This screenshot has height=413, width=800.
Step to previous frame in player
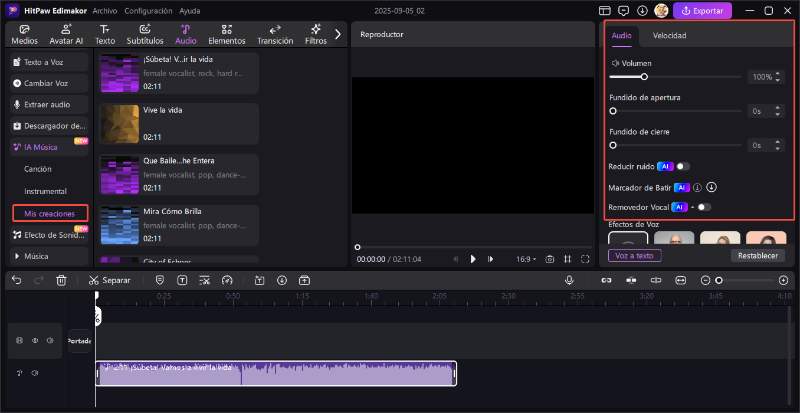tap(456, 259)
